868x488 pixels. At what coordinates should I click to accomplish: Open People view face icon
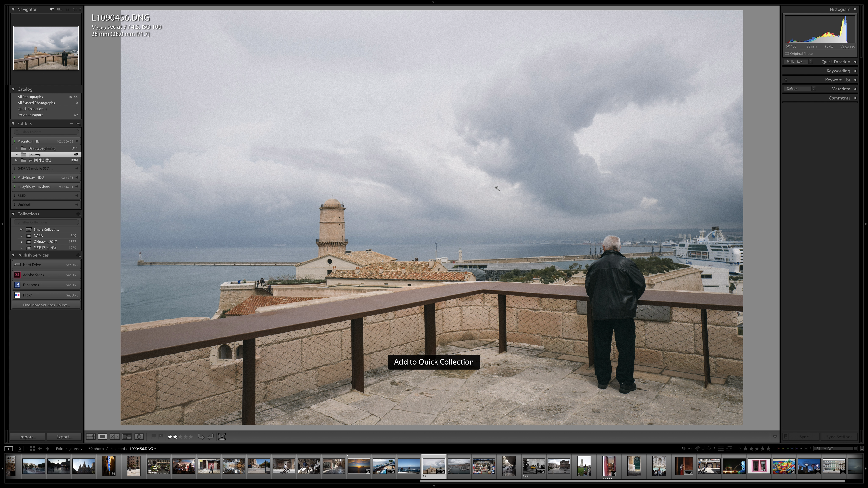point(139,437)
